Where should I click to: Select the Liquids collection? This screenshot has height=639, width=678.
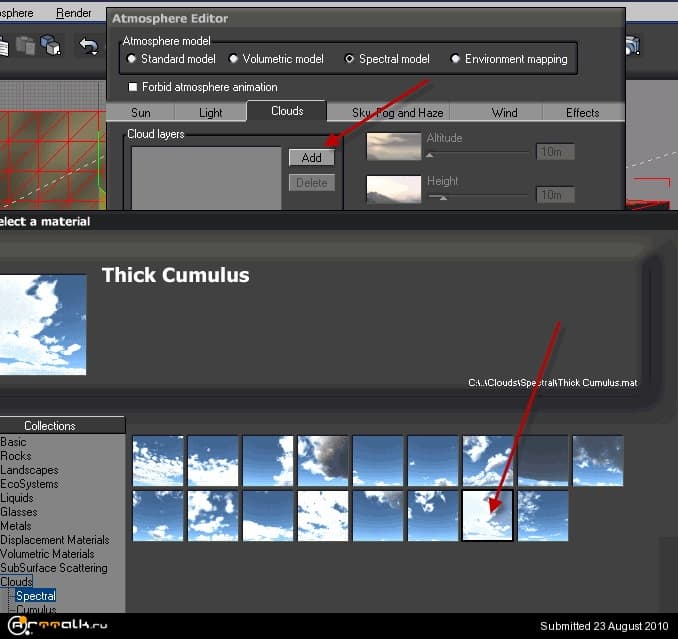[16, 498]
